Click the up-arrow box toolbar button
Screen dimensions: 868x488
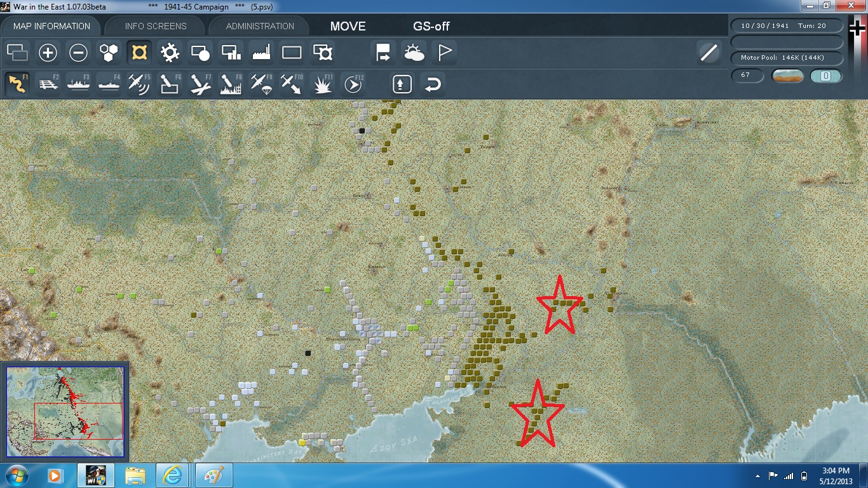[402, 84]
